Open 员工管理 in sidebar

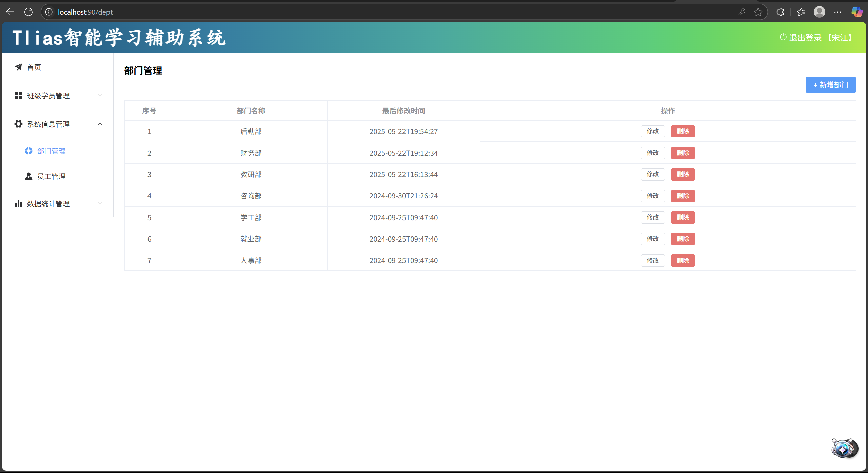pyautogui.click(x=51, y=176)
